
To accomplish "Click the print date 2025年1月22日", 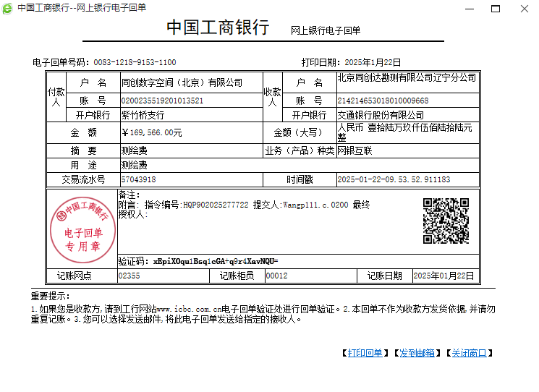I will click(x=373, y=62).
